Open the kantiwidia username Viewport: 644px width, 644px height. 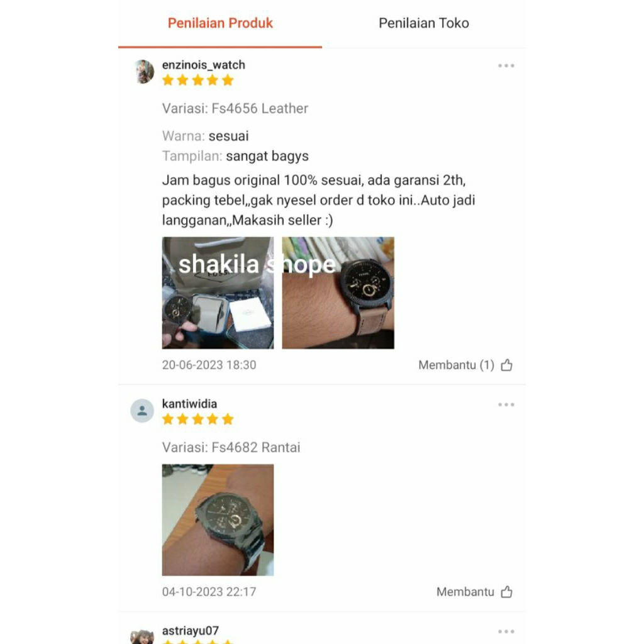tap(189, 404)
